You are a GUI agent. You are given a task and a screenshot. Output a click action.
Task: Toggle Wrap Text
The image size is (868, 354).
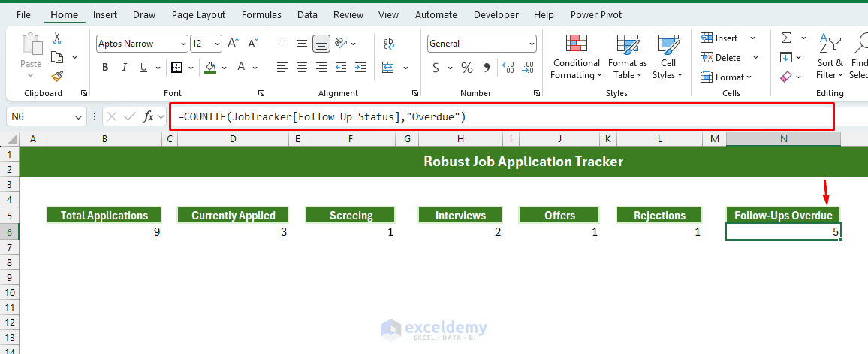pyautogui.click(x=388, y=43)
